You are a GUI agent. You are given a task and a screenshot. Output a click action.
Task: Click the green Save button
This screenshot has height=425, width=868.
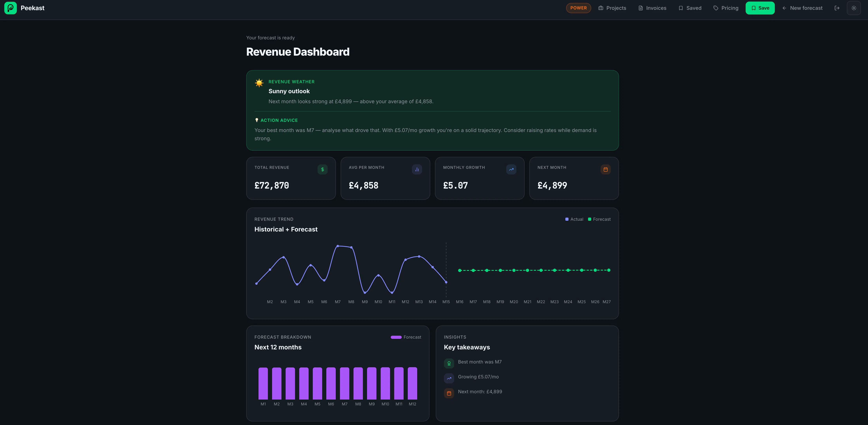760,8
